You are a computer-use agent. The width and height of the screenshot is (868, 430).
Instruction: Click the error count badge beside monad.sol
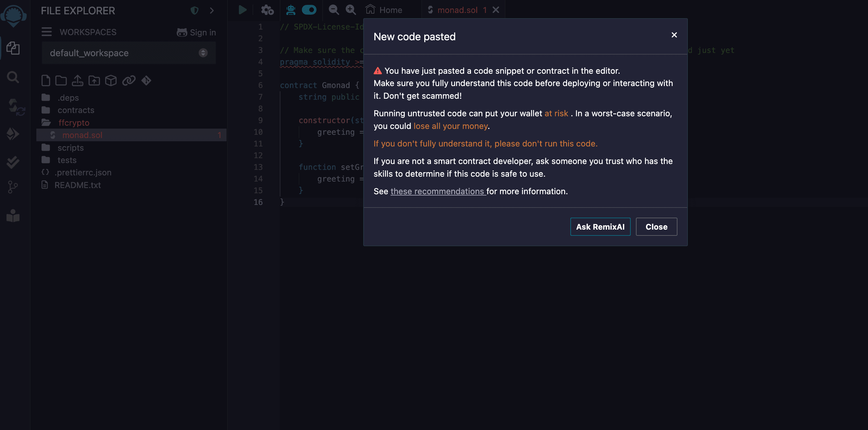[x=219, y=135]
